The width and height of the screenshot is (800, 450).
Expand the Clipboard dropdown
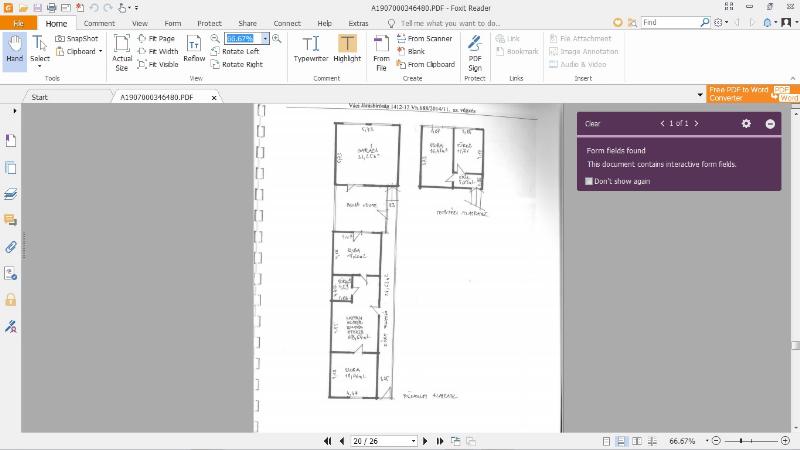(100, 51)
